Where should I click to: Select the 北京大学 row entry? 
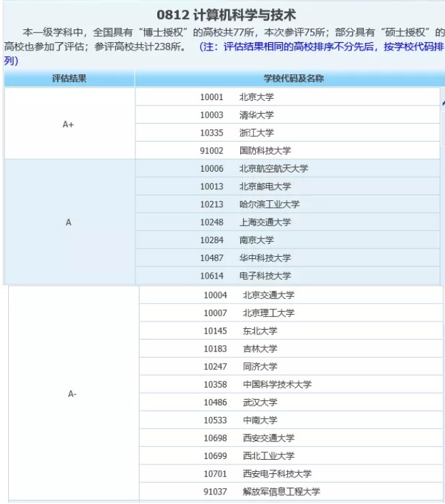pos(257,97)
